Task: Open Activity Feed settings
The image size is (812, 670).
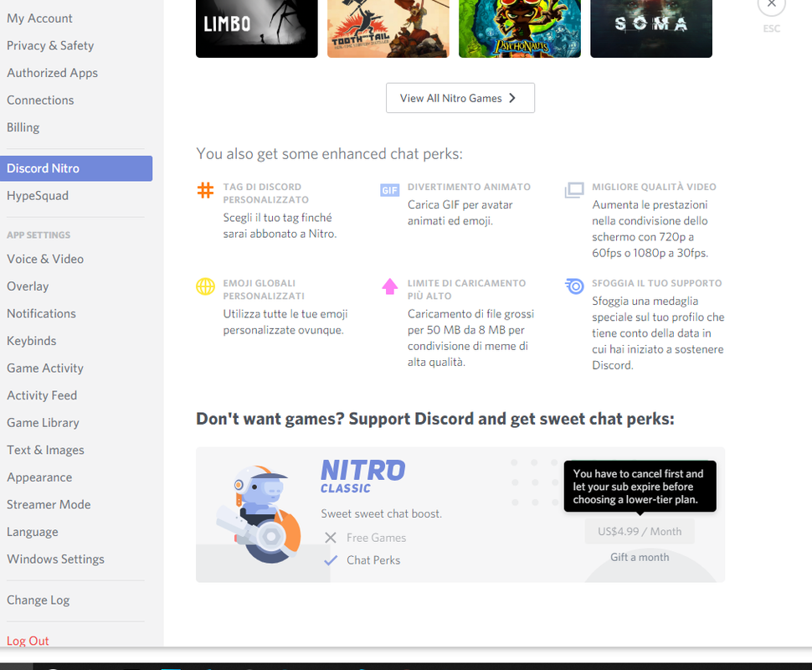Action: click(42, 395)
